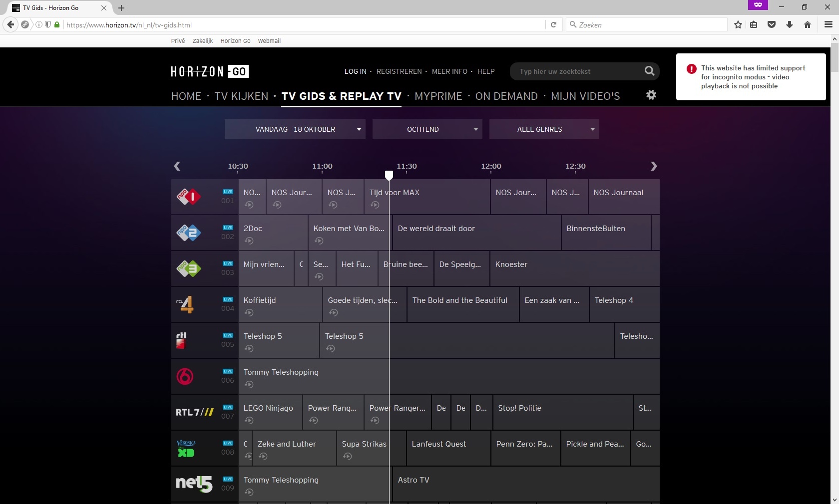The width and height of the screenshot is (839, 504).
Task: Open the settings gear icon
Action: tap(651, 95)
